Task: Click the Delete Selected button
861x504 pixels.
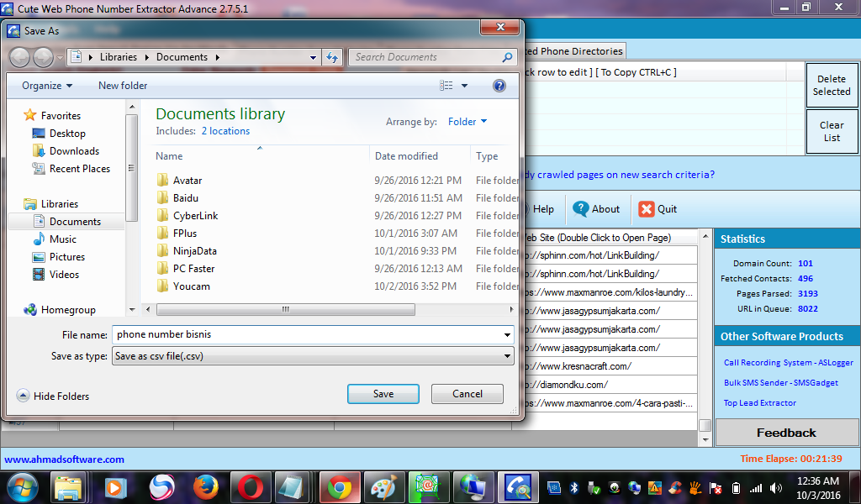Action: (832, 85)
